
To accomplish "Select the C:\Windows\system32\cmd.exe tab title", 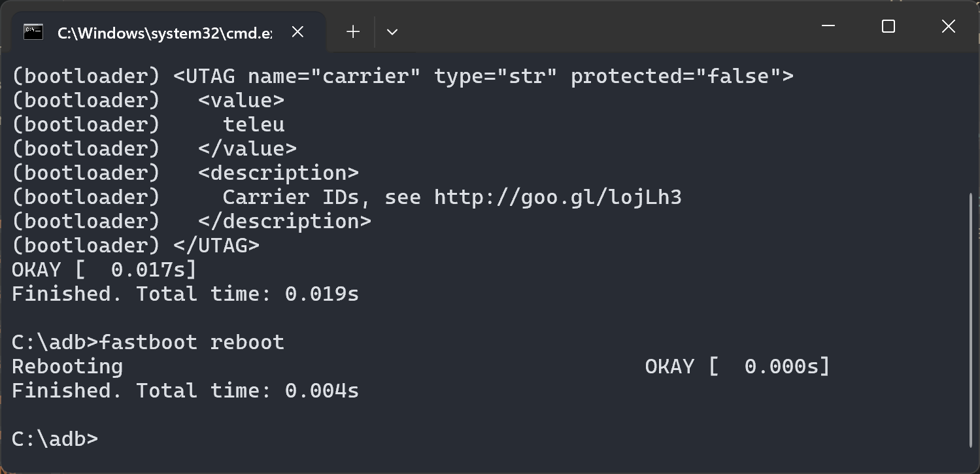I will pyautogui.click(x=165, y=33).
